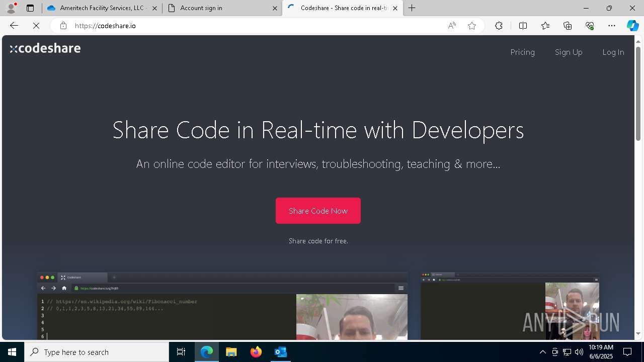
Task: Click the scrollbar down arrow
Action: (x=638, y=334)
